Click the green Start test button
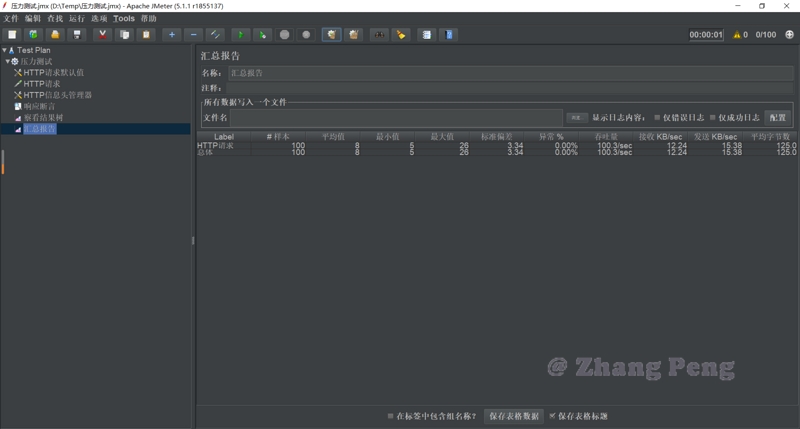Viewport: 800px width, 429px height. (x=239, y=35)
